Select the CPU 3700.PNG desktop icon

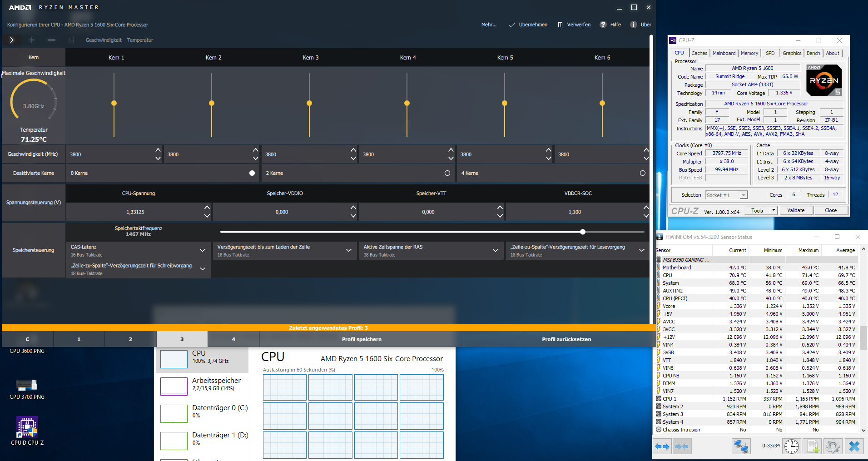pos(27,389)
